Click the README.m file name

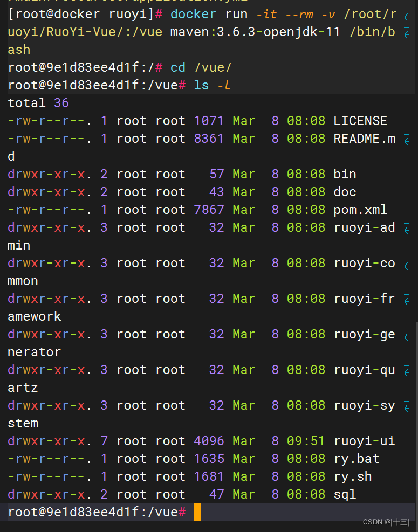(x=364, y=139)
